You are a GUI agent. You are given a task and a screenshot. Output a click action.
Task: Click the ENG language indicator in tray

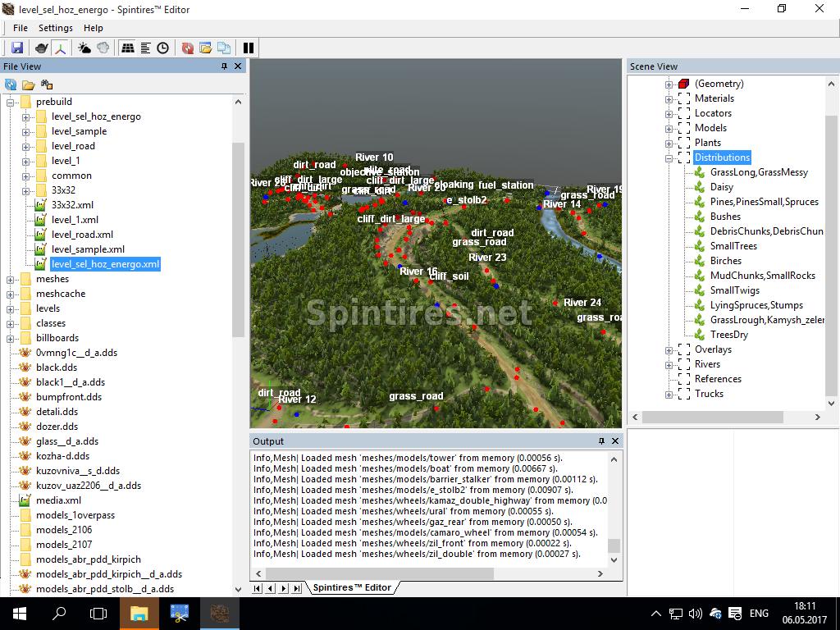(x=759, y=614)
